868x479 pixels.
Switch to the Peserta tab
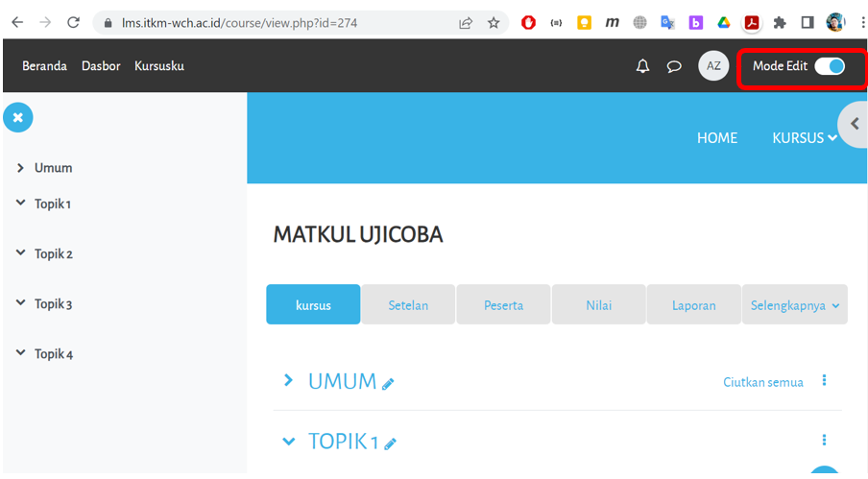503,305
